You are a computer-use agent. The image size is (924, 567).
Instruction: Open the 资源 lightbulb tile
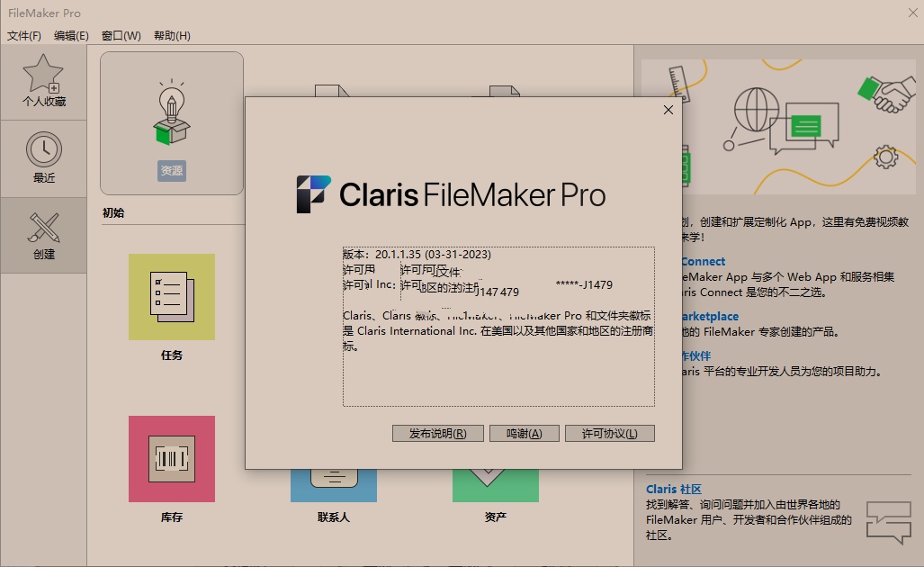[x=172, y=123]
